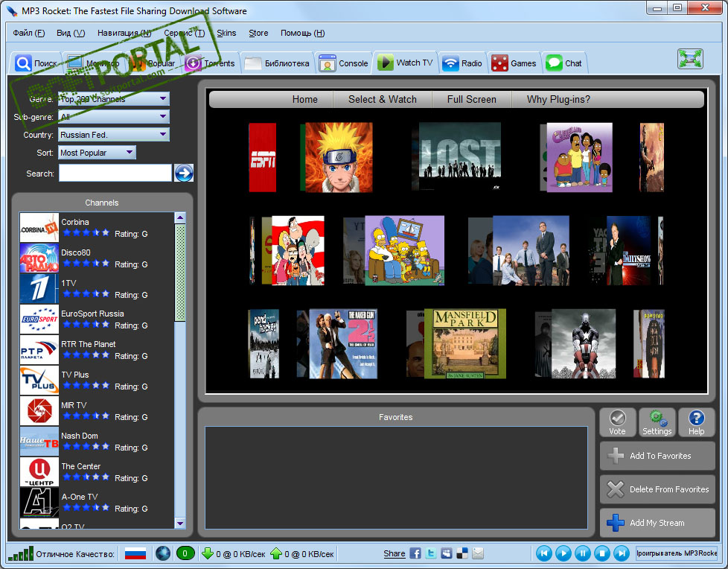
Task: Click the channel list scroll-down arrow
Action: (x=180, y=523)
